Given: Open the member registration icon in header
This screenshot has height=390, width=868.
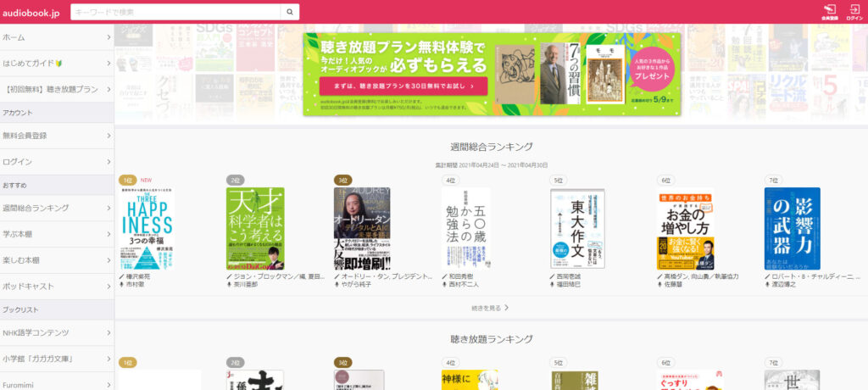Looking at the screenshot, I should coord(829,12).
